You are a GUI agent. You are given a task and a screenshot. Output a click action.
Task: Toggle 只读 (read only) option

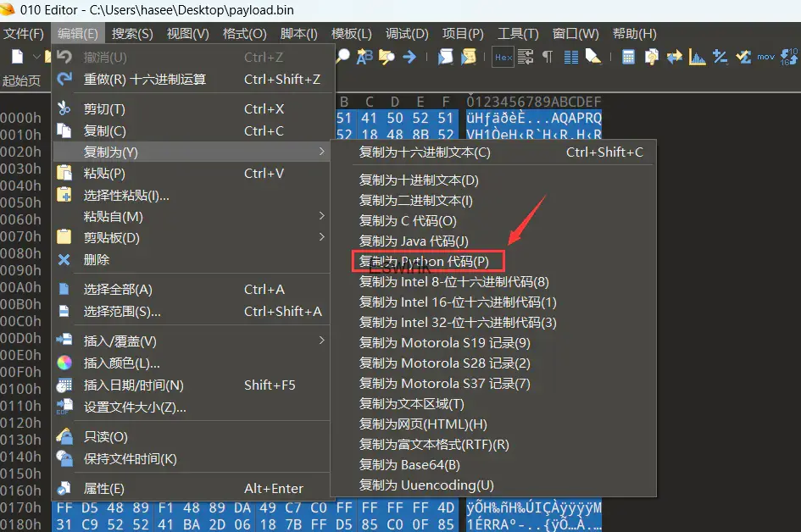coord(105,437)
